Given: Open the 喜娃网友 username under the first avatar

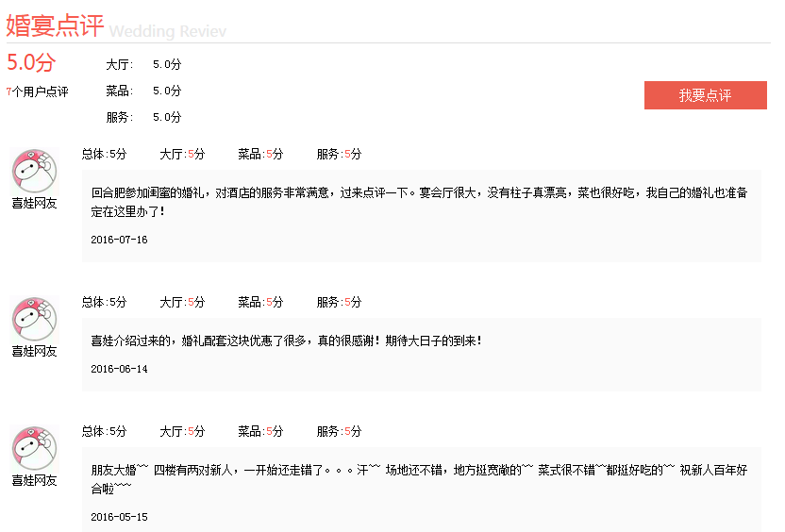Looking at the screenshot, I should click(34, 203).
